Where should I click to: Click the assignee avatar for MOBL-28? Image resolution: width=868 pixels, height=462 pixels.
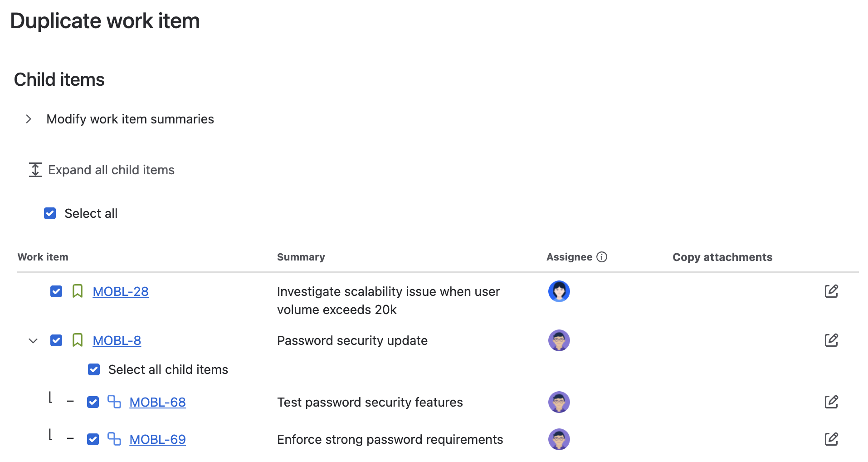tap(559, 291)
